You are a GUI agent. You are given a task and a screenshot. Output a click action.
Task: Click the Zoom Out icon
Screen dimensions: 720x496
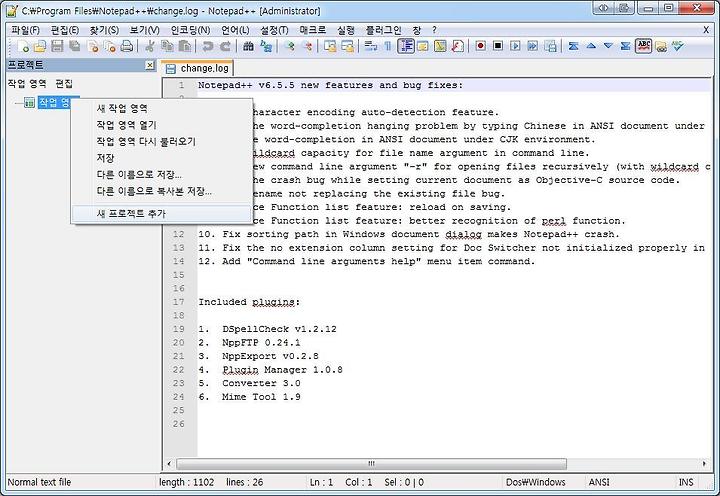(307, 46)
